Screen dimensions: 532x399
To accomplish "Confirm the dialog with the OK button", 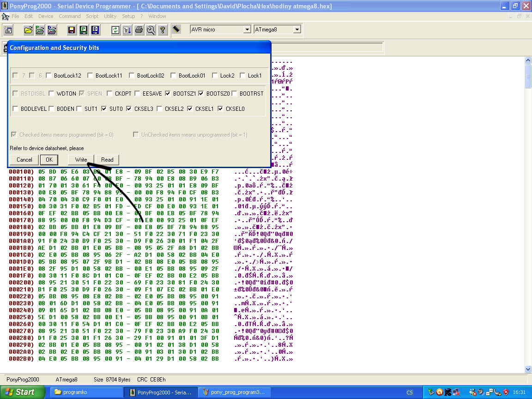I will click(x=49, y=160).
